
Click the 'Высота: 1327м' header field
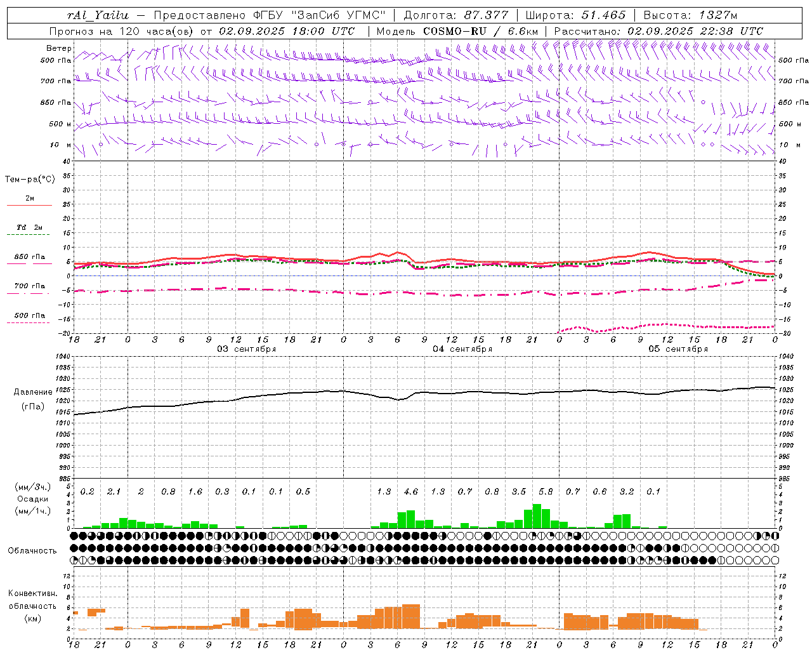click(690, 15)
